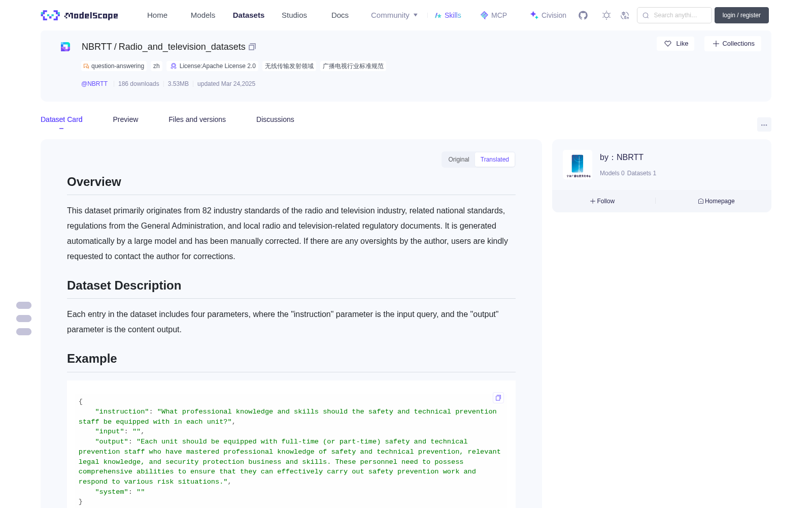
Task: Copy the example code block
Action: 498,398
